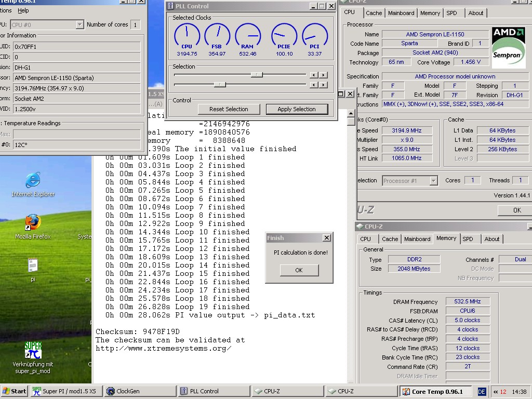Click the HT Link value 1065.0 MHz
This screenshot has height=399, width=532.
click(407, 158)
